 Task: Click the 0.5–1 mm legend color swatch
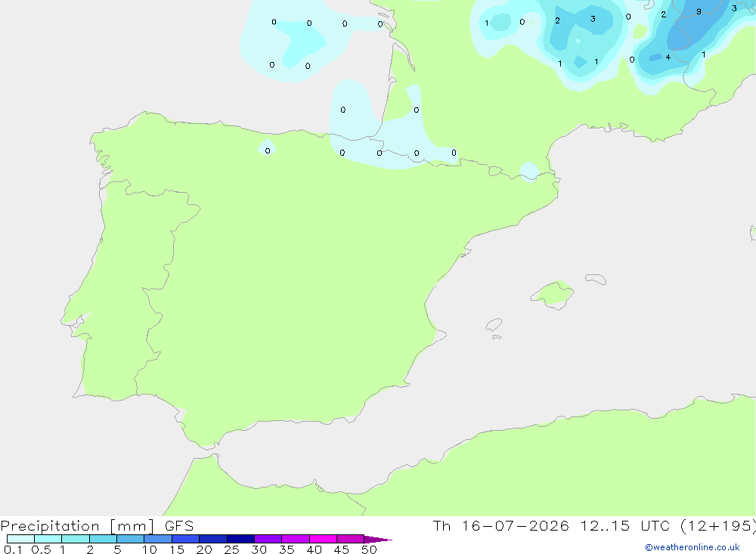[x=48, y=539]
